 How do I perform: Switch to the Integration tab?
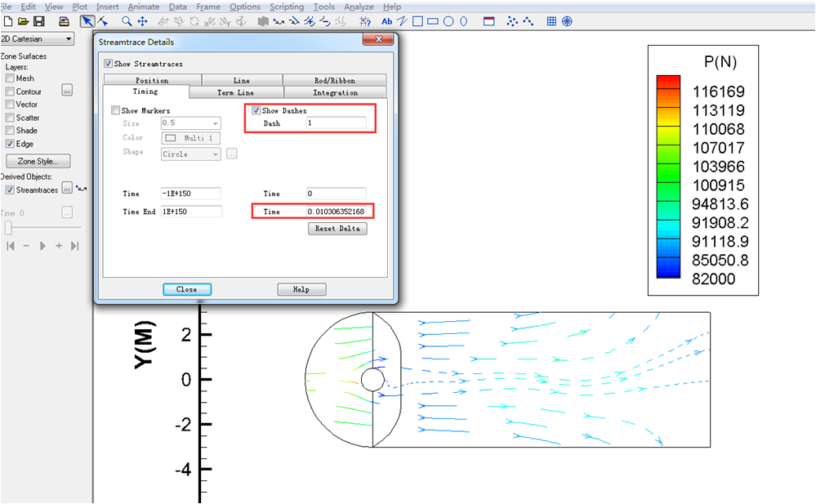tap(335, 92)
